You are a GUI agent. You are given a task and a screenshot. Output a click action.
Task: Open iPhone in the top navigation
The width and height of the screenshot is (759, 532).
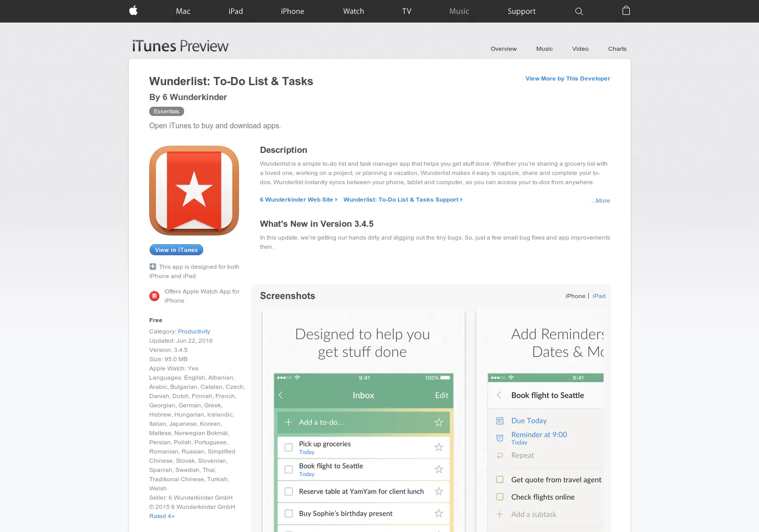click(x=292, y=11)
